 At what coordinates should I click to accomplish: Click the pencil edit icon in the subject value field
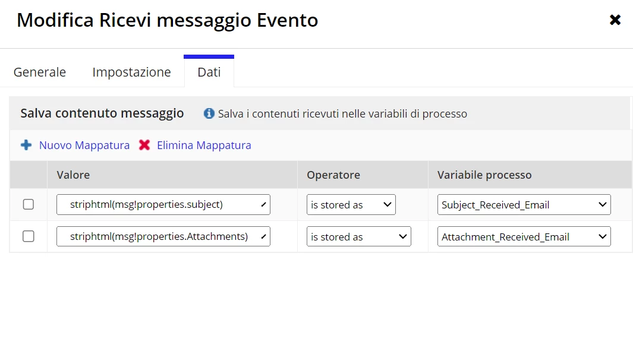pos(263,205)
